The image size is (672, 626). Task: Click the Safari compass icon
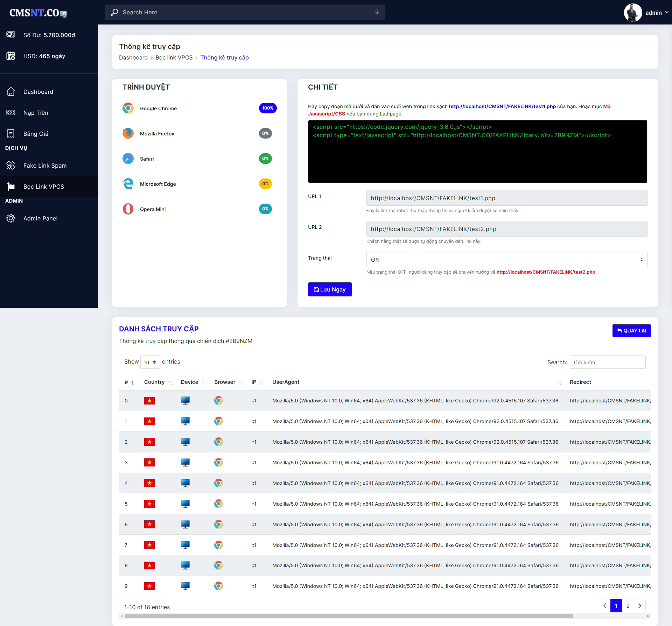coord(128,159)
